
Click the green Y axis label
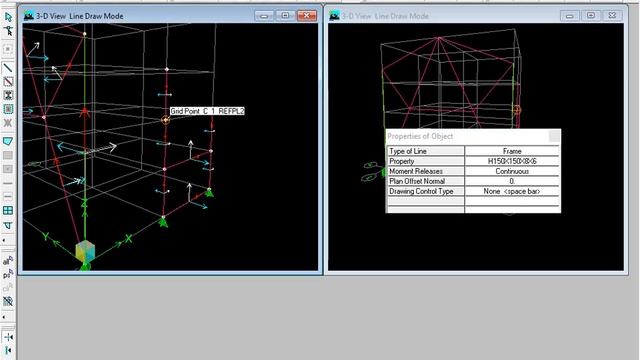pos(45,236)
